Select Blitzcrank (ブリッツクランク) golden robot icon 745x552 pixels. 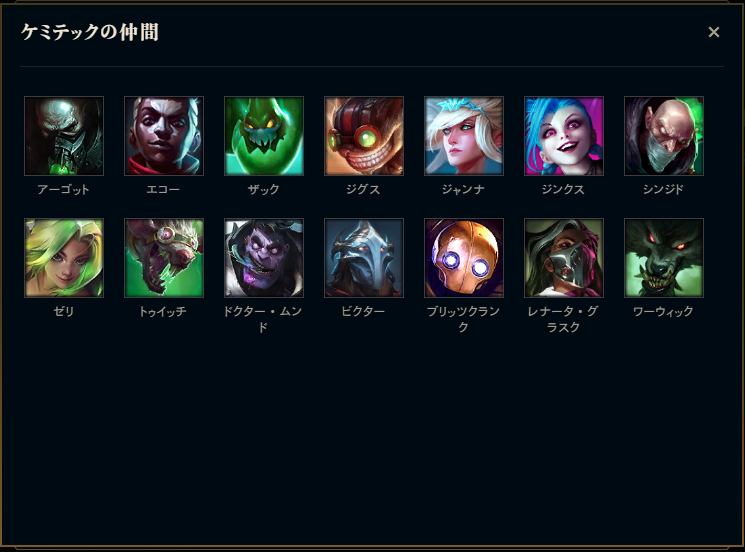[x=464, y=258]
